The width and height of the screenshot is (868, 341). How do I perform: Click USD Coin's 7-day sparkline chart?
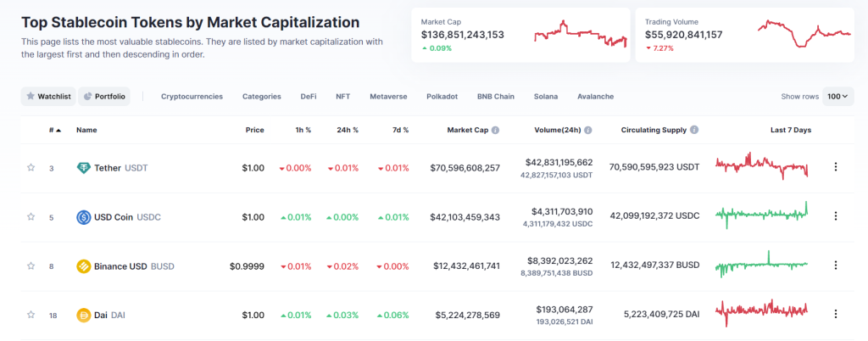[761, 215]
